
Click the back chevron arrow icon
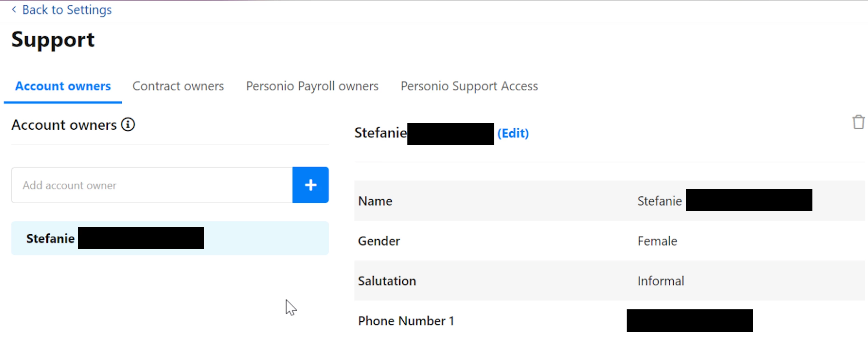[x=14, y=10]
